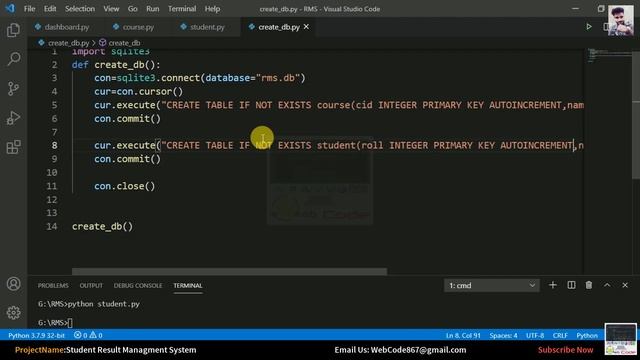640x360 pixels.
Task: Click the terminal prompt G:\RMS> input line
Action: point(55,323)
